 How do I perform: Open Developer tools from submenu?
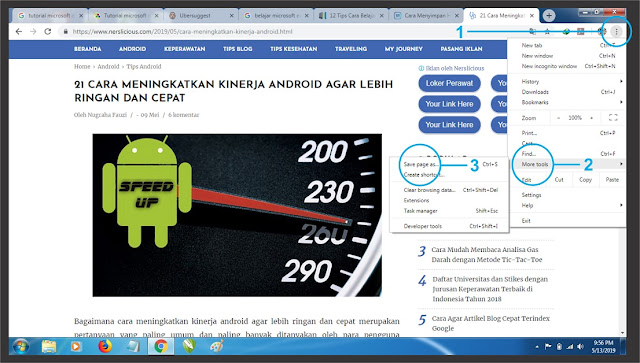pos(450,226)
